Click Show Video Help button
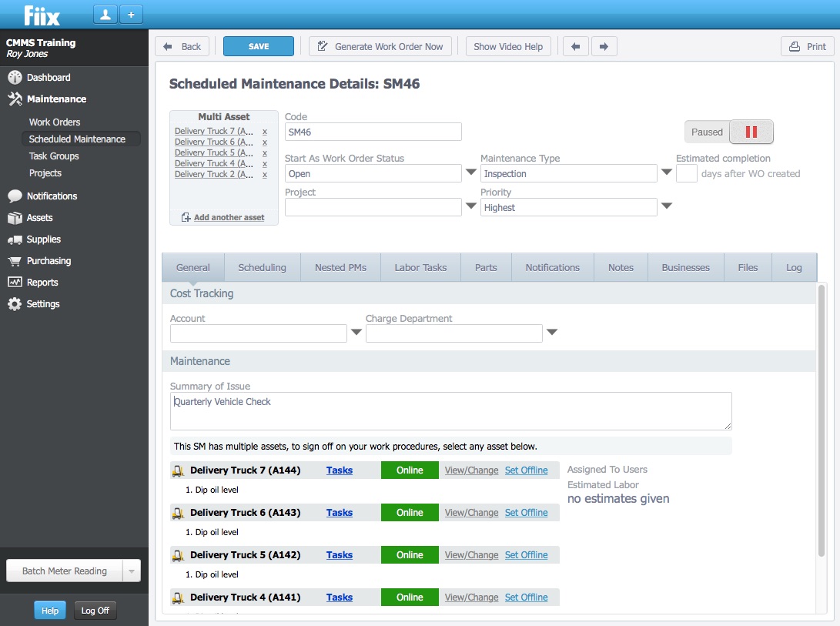This screenshot has width=840, height=626. click(x=508, y=47)
